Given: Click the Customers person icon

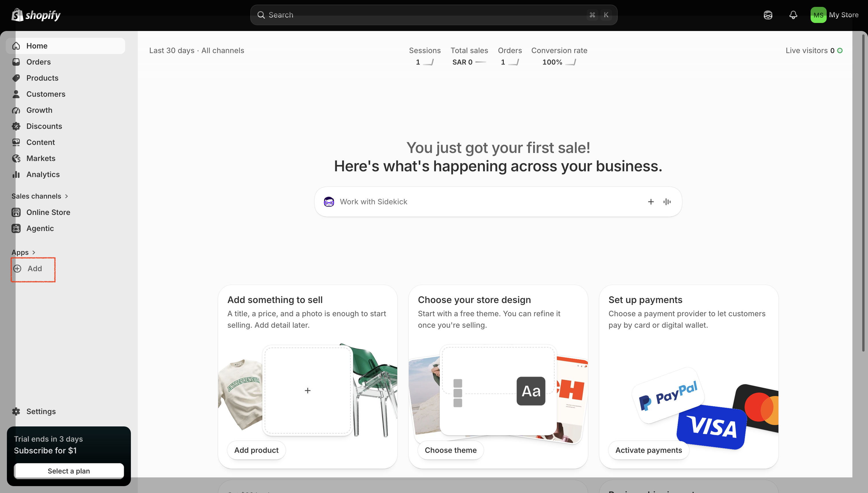Looking at the screenshot, I should click(x=16, y=94).
